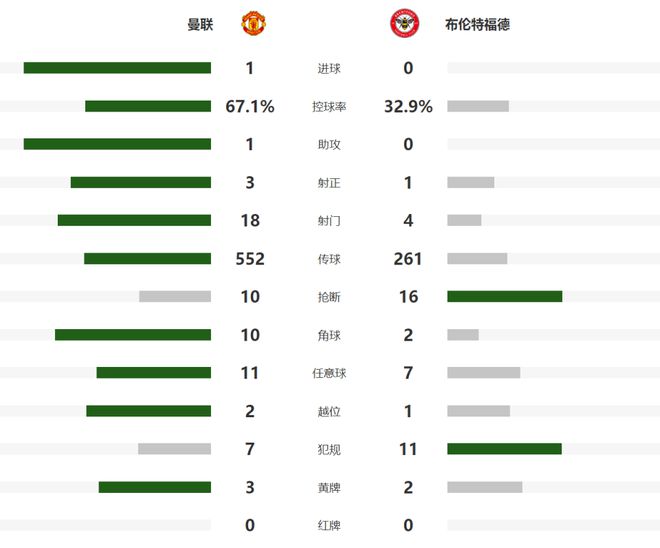Viewport: 660px width, 548px height.
Task: Click the 67.1% possession value
Action: (250, 107)
